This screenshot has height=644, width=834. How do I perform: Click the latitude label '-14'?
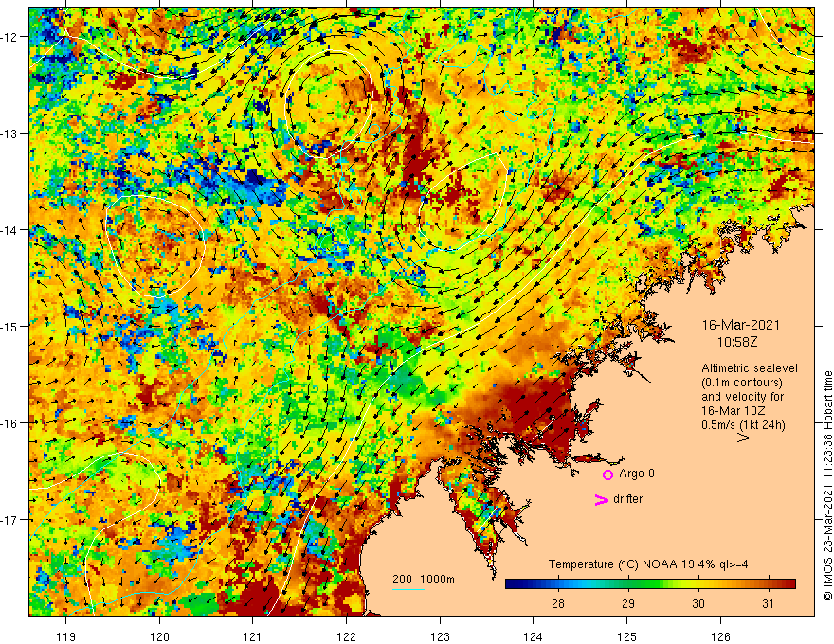coord(9,230)
